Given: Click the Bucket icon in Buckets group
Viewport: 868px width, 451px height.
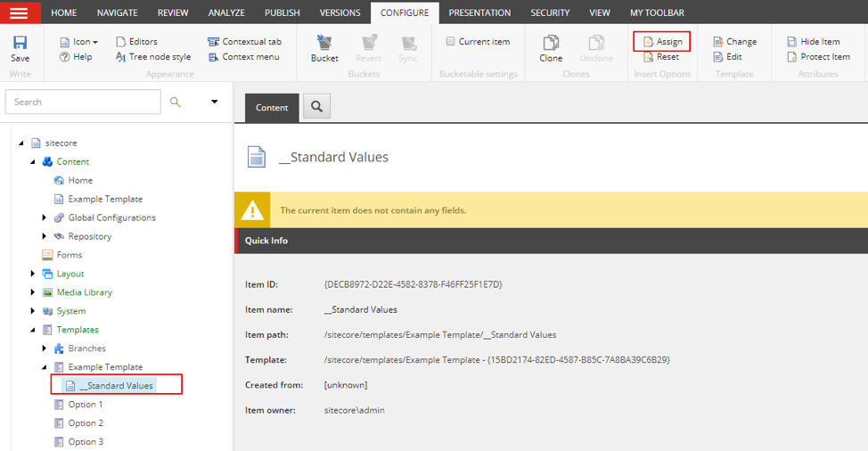Looking at the screenshot, I should pyautogui.click(x=324, y=44).
